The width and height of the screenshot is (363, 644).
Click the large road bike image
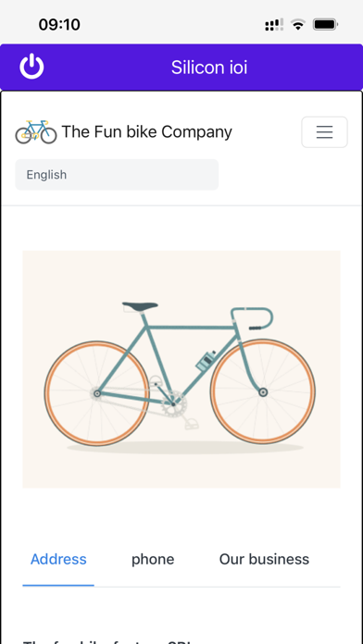pos(181,369)
